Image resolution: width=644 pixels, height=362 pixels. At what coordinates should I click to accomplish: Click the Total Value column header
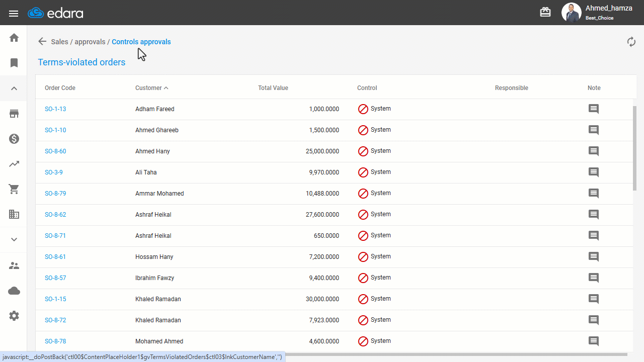pyautogui.click(x=273, y=88)
